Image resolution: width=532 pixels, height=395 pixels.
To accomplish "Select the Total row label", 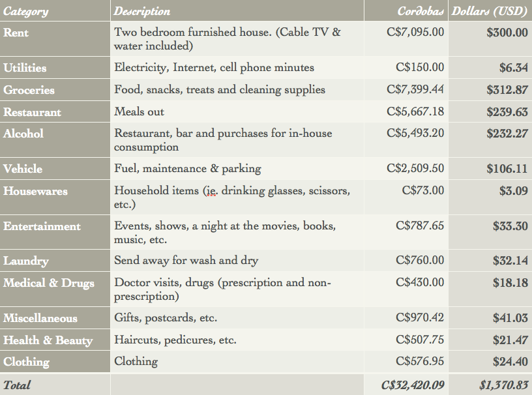I will tap(17, 385).
